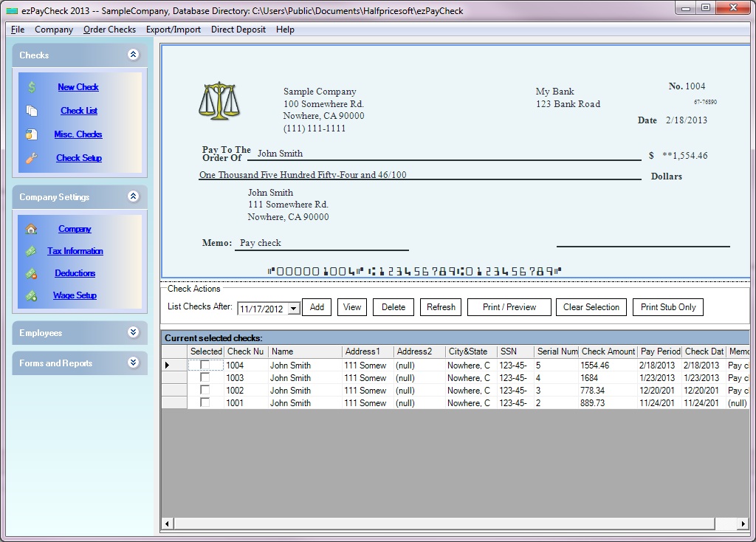Click the New Check dollar sign icon
Screen dimensions: 756x542
click(32, 87)
